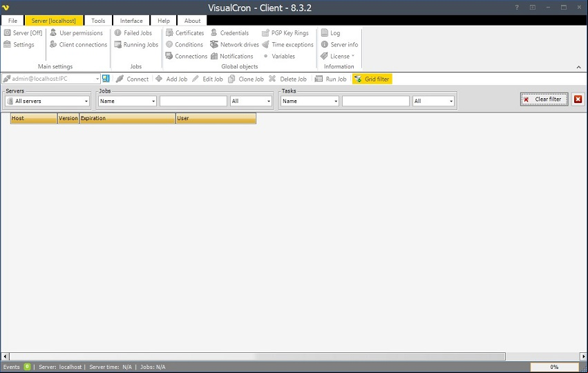Open Jobs filter Name dropdown
The height and width of the screenshot is (373, 588).
coord(127,102)
